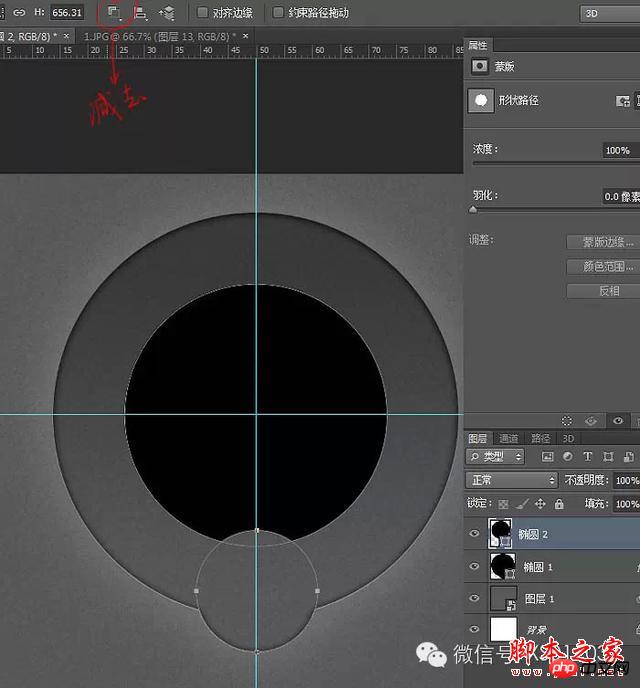
Task: Click the top anchor point of small circle path
Action: [x=257, y=530]
